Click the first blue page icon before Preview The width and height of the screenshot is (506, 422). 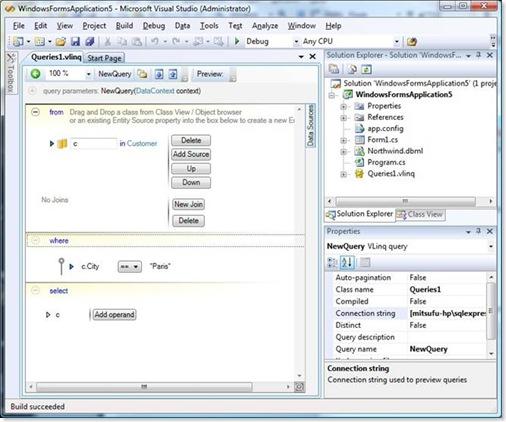point(159,74)
